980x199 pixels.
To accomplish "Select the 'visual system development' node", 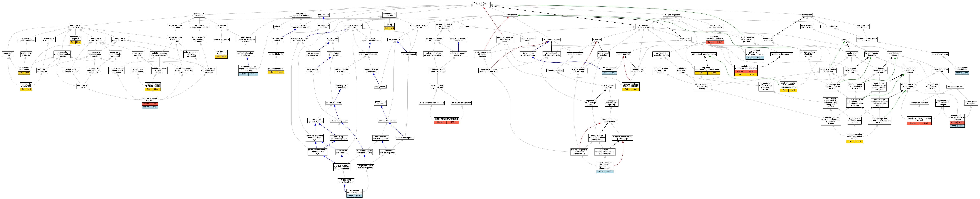I will [342, 87].
